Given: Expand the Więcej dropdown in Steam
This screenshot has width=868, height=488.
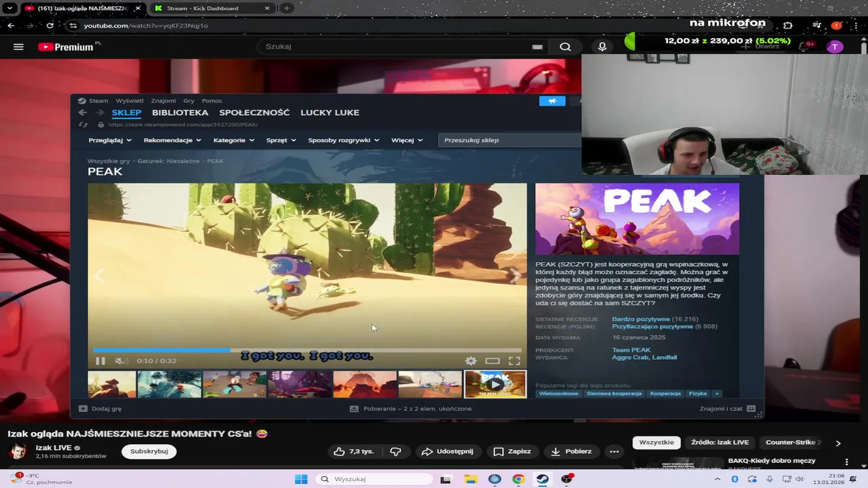Looking at the screenshot, I should pos(407,140).
